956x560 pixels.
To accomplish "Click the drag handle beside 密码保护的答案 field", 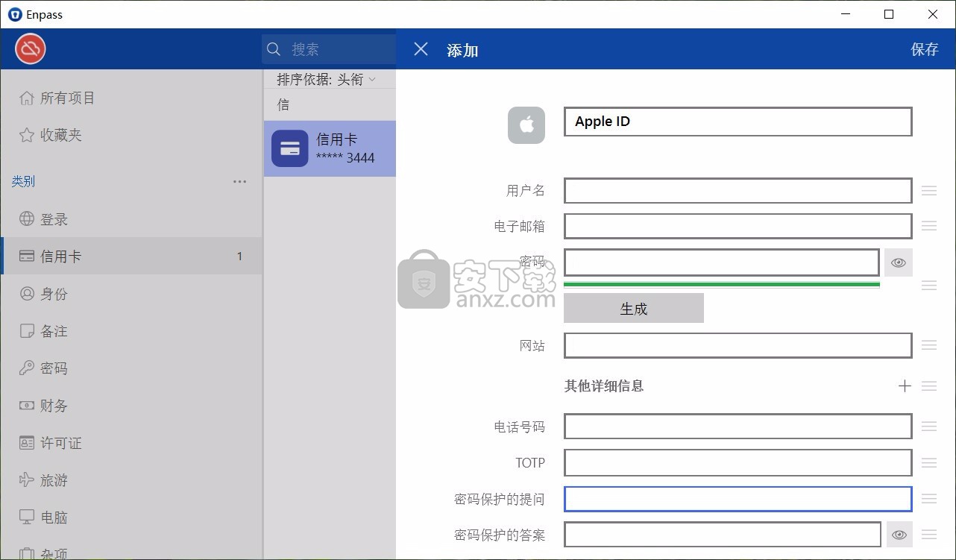I will (x=929, y=535).
